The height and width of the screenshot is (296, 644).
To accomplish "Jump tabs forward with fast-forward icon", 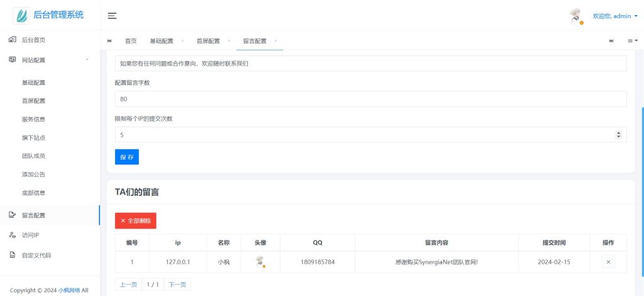I will point(611,41).
